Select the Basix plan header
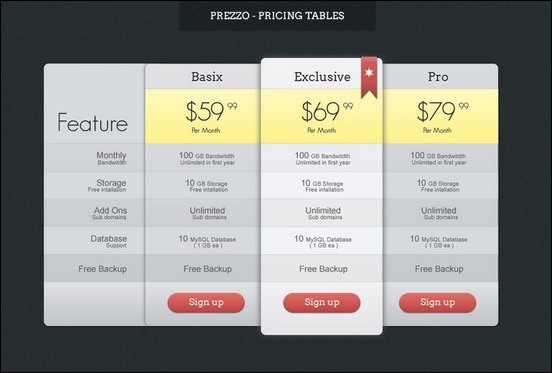 tap(207, 77)
